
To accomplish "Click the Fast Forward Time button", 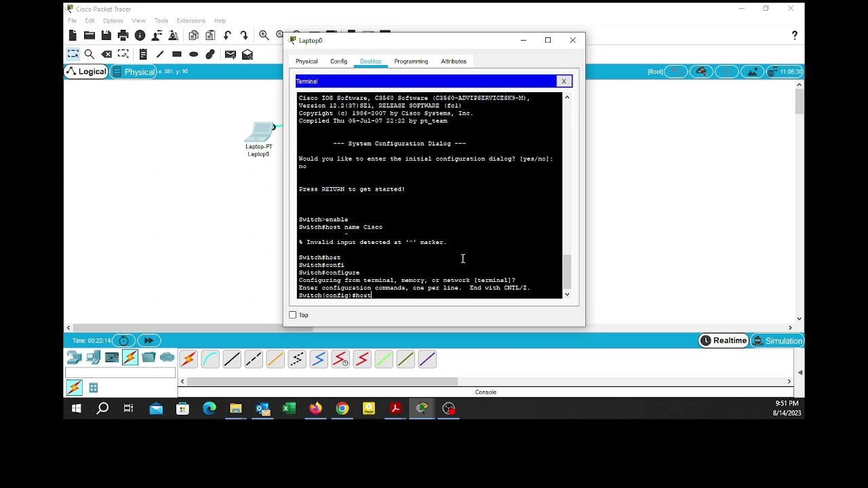I will (149, 341).
